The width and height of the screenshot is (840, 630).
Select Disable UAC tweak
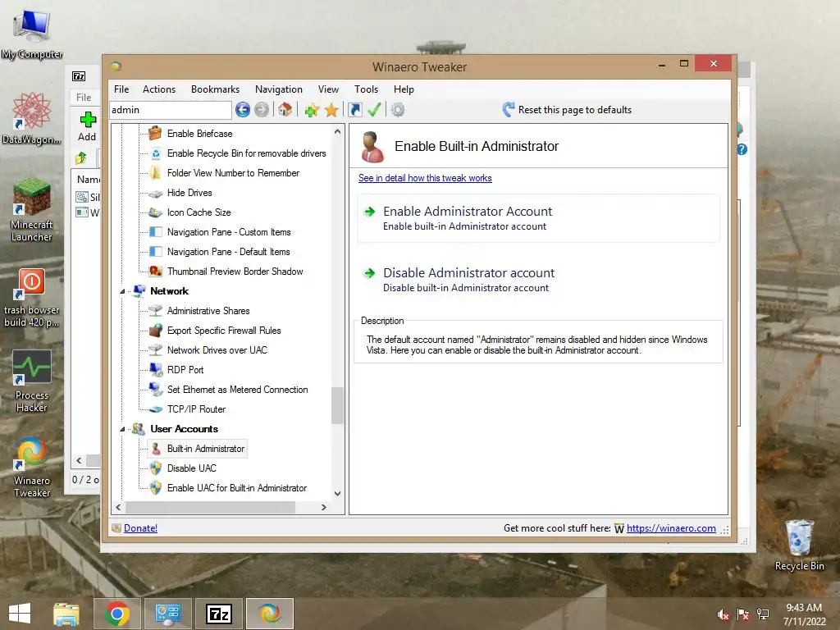coord(192,468)
